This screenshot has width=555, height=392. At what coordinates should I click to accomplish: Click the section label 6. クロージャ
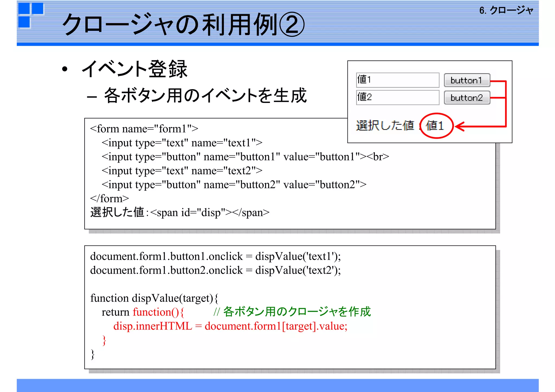[506, 10]
